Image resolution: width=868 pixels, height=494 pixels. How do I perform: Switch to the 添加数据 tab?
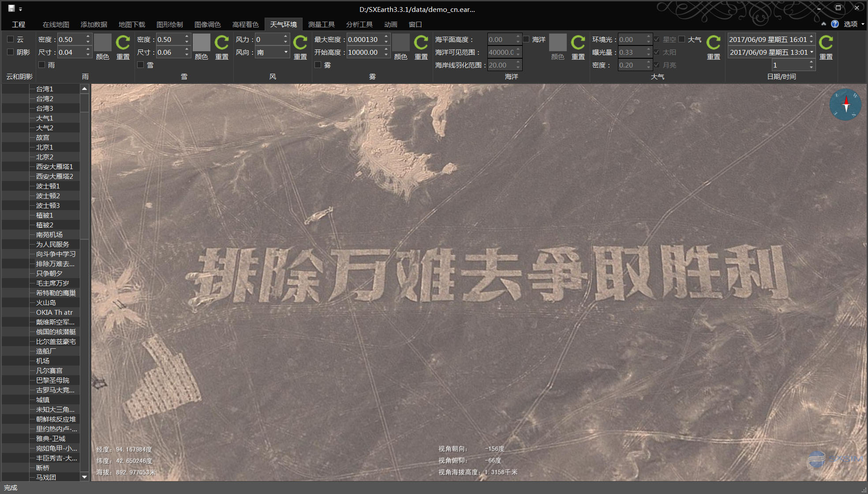tap(94, 24)
